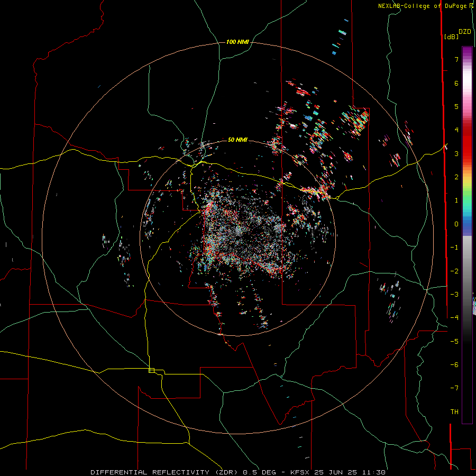
Task: Click the '100 NMI' range ring label
Action: 237,42
